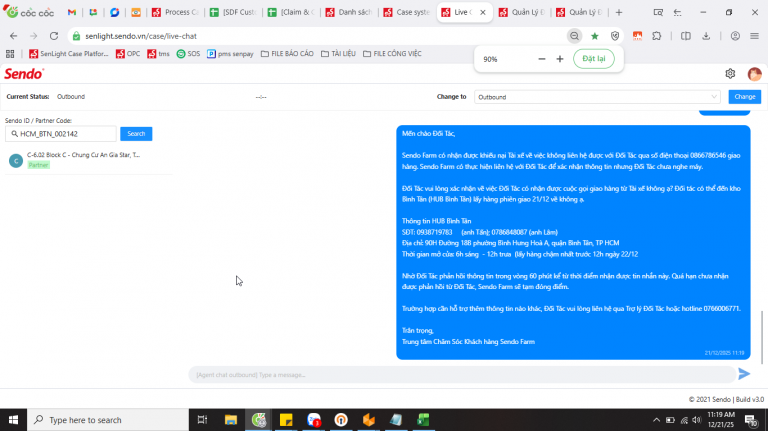Click the Windows taskbar search box
This screenshot has width=768, height=431.
[x=108, y=420]
